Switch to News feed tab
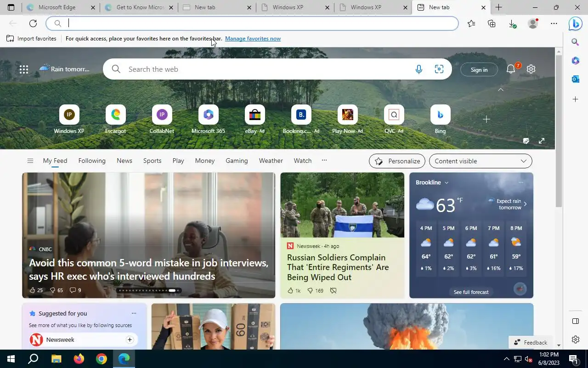The width and height of the screenshot is (588, 368). (124, 161)
